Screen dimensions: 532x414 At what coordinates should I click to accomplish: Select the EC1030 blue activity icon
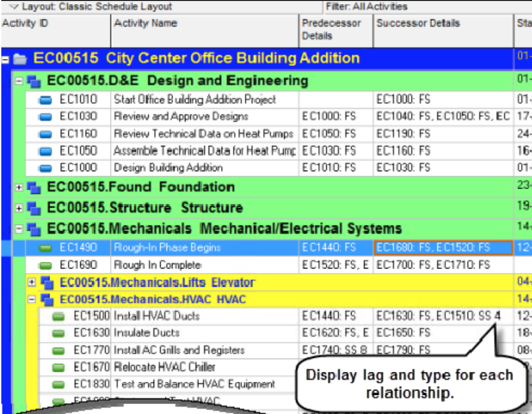45,117
